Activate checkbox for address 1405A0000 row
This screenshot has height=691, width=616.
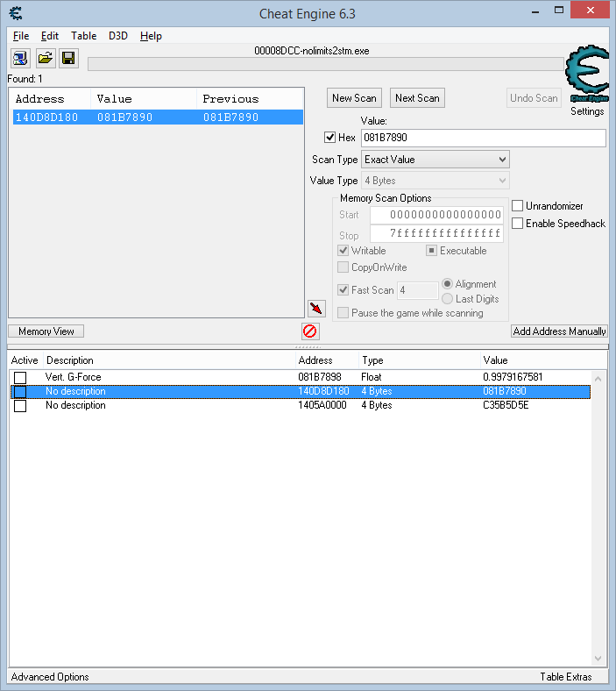(20, 406)
